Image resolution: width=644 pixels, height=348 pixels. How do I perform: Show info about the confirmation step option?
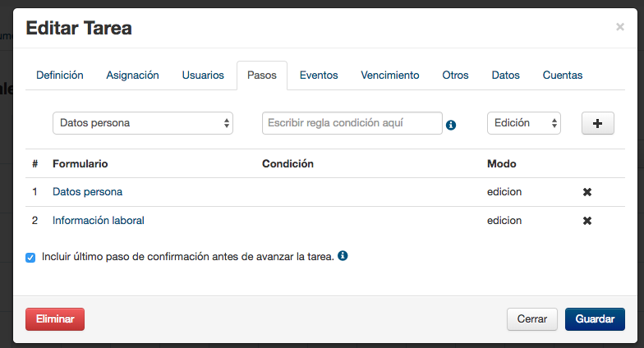343,256
